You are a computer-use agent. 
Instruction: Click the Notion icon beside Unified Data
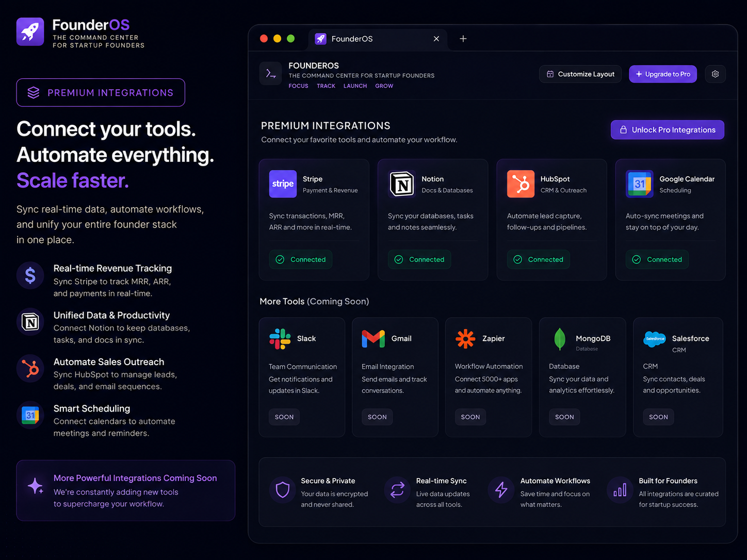30,322
